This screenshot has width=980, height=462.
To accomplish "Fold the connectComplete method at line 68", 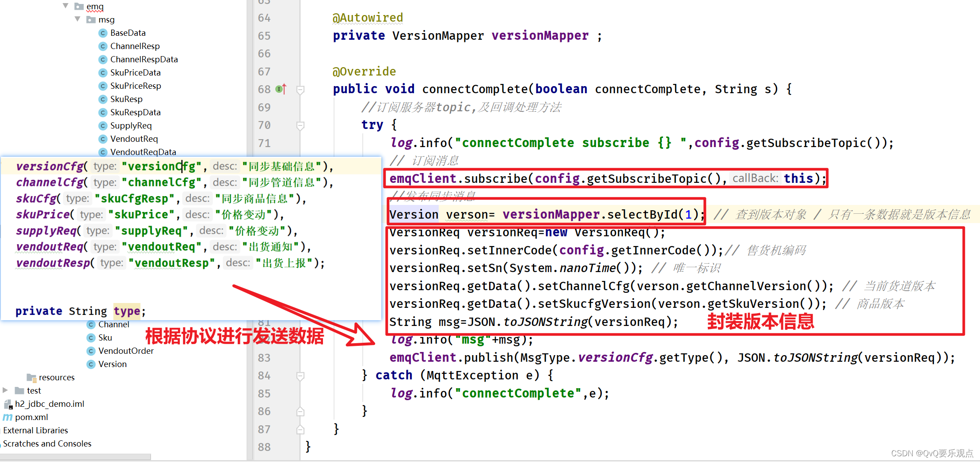I will pyautogui.click(x=300, y=90).
